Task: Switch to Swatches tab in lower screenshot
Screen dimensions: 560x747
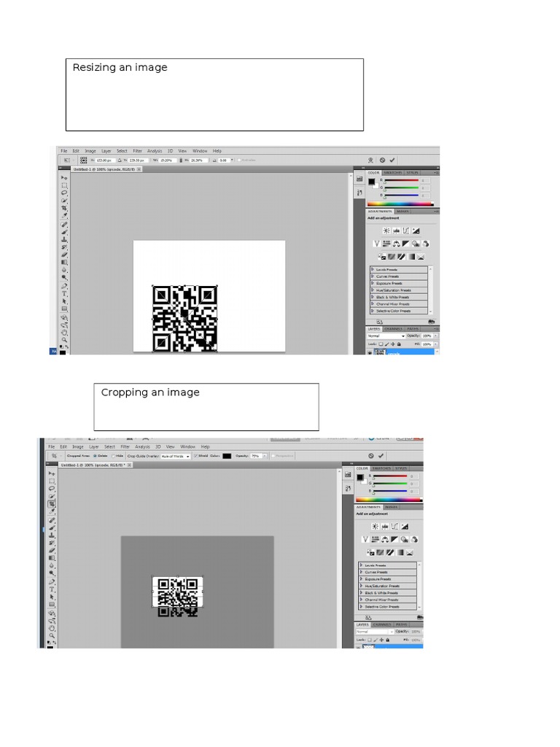Action: coord(381,468)
